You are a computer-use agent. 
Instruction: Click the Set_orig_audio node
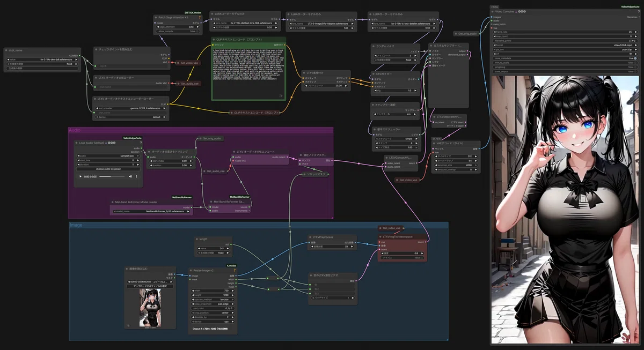coord(210,138)
